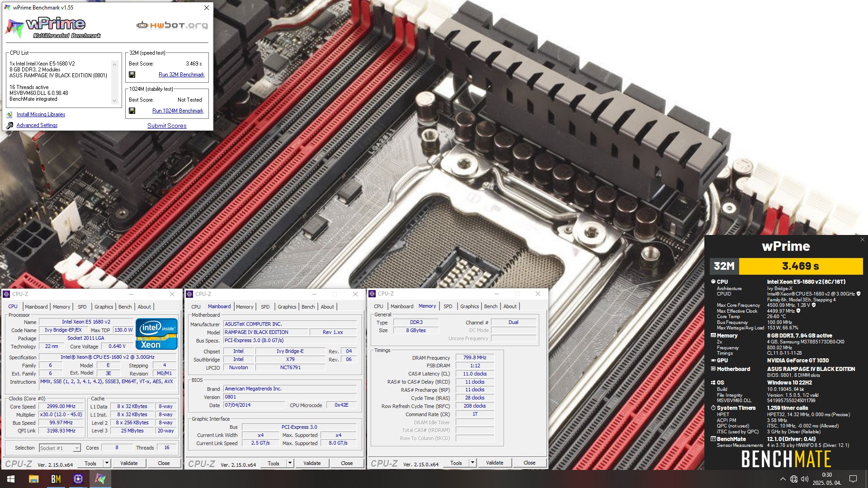Open the Windows Start menu
This screenshot has width=868, height=488.
11,479
